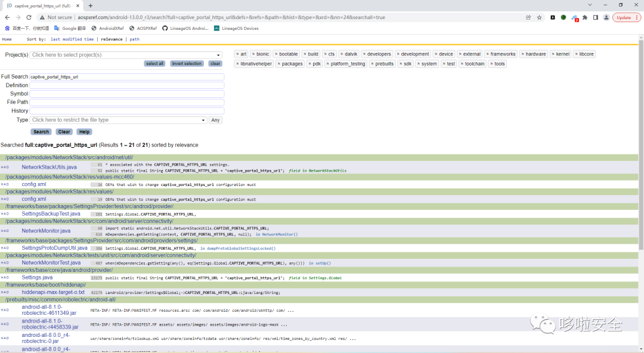Remove the device project tag with its x

coord(436,54)
